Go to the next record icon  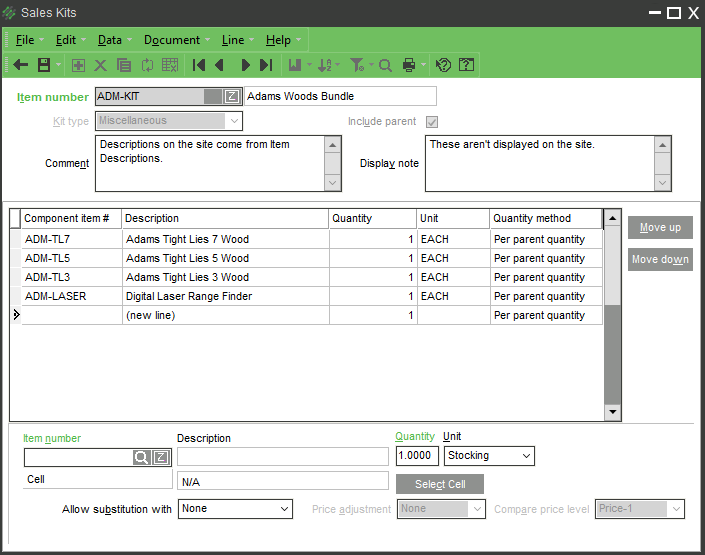[x=245, y=65]
